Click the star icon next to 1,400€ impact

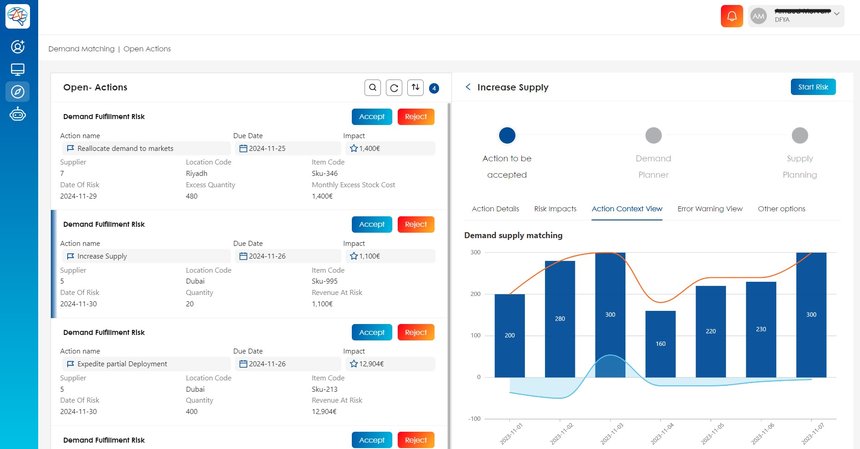(353, 149)
